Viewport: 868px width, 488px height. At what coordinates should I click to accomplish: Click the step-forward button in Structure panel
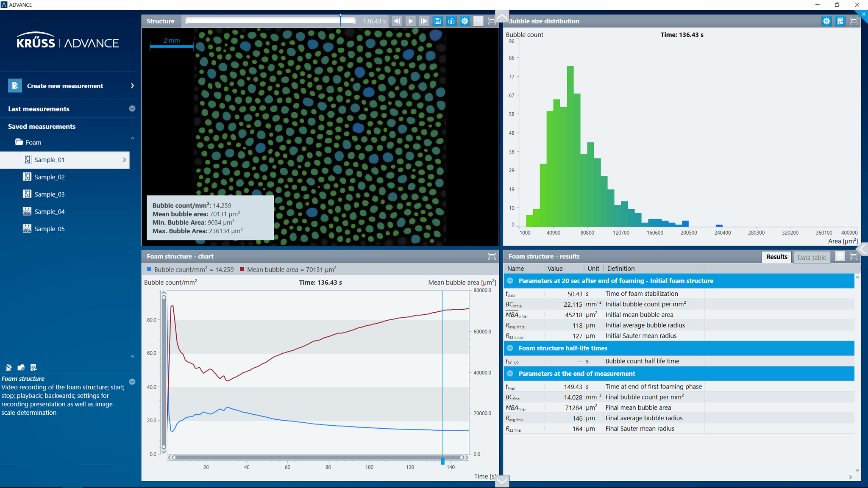424,22
